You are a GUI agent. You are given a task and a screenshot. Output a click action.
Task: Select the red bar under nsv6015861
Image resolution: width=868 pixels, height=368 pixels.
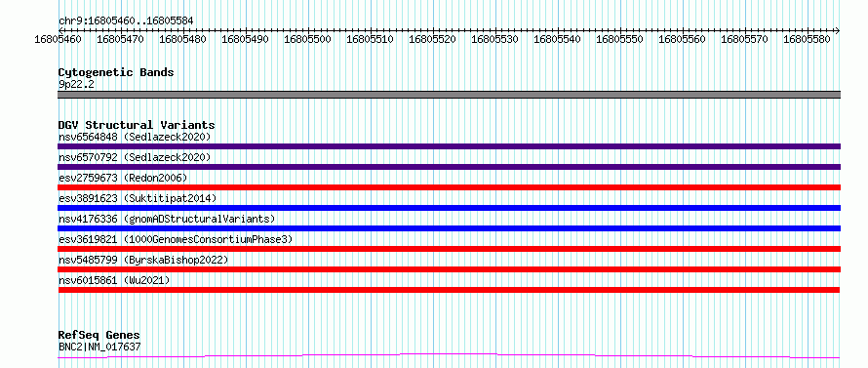pyautogui.click(x=449, y=290)
